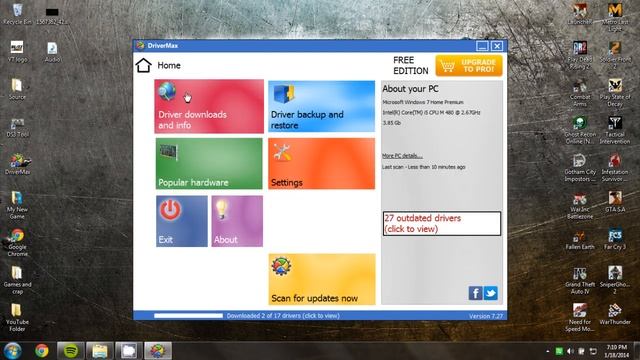Click the download progress bar in status bar

189,316
